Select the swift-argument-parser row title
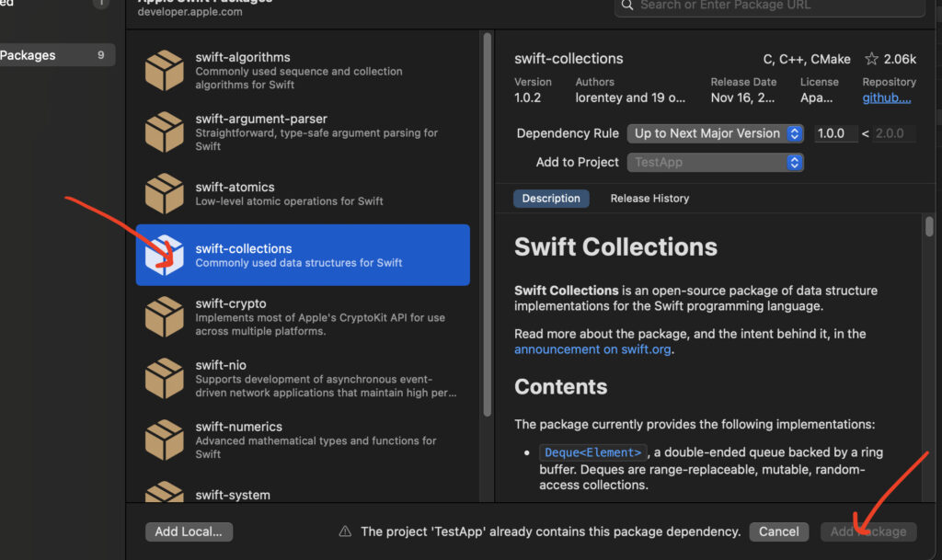Screen dimensions: 942x560 (x=261, y=119)
